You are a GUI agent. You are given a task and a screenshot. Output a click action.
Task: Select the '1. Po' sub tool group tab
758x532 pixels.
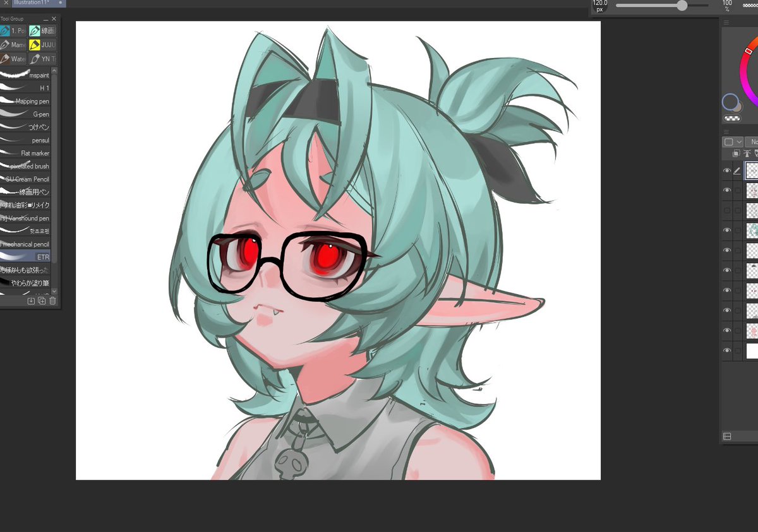point(13,30)
